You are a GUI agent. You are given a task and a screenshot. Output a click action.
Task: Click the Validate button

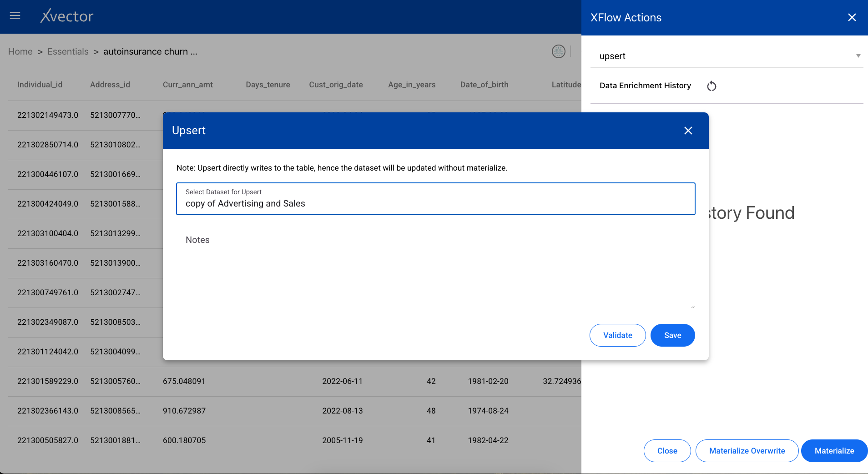click(618, 335)
